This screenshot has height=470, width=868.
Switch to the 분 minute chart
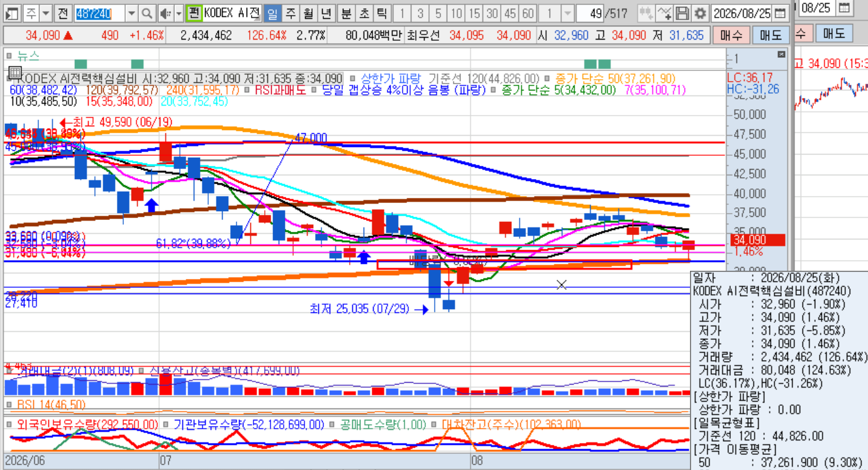(x=347, y=13)
